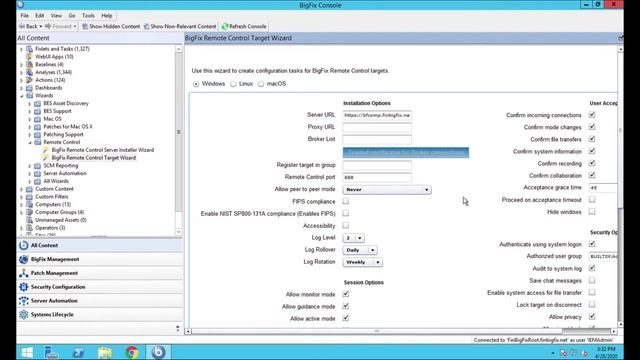Open Server Automation domain icon
This screenshot has width=640, height=360.
click(x=24, y=300)
